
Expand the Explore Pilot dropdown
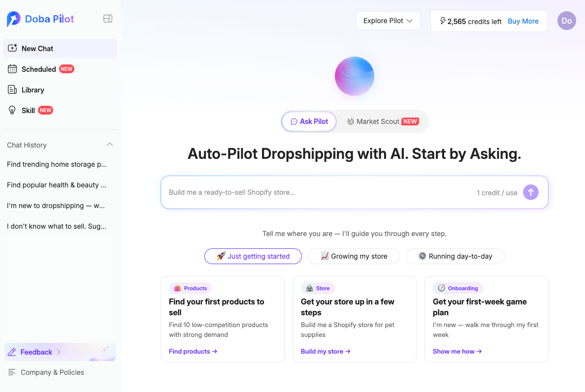pyautogui.click(x=388, y=21)
